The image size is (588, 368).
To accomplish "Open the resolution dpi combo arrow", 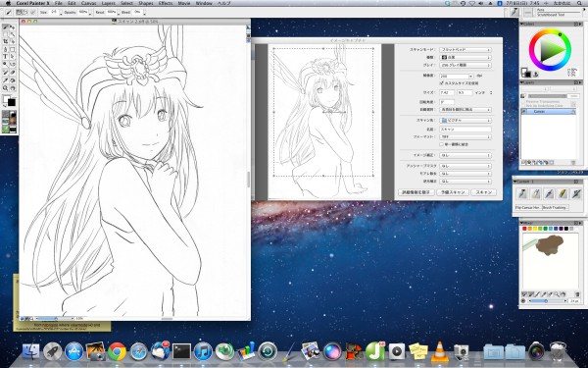I will (471, 76).
